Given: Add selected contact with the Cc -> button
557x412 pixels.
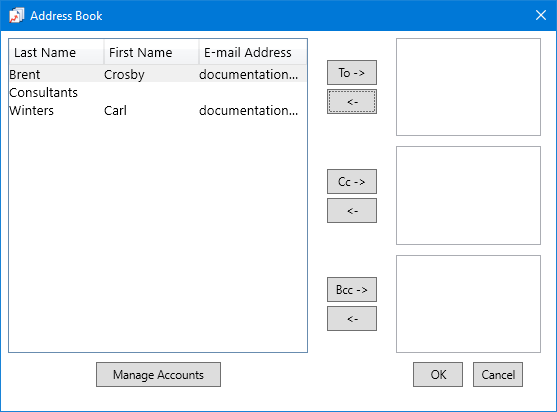Looking at the screenshot, I should point(352,181).
